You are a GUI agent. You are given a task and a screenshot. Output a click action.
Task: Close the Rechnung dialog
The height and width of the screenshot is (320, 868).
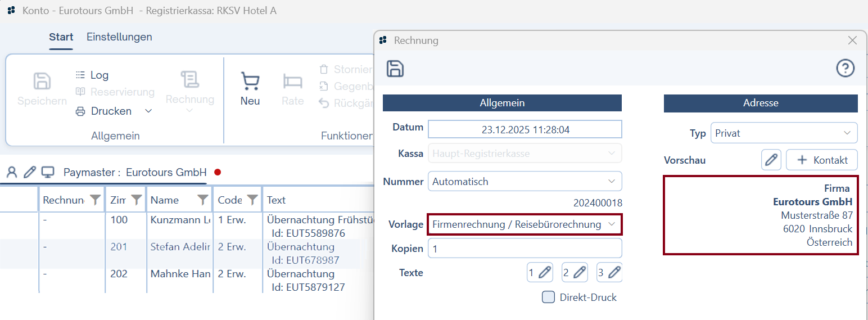852,40
